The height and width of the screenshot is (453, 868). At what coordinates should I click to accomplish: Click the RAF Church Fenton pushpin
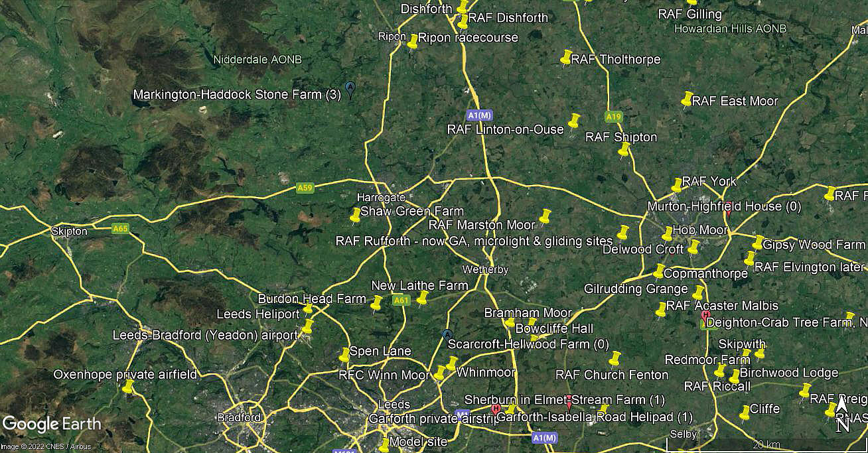[615, 360]
